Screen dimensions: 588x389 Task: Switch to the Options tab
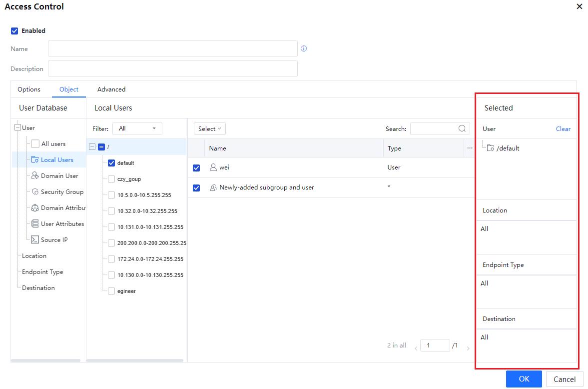coord(29,89)
